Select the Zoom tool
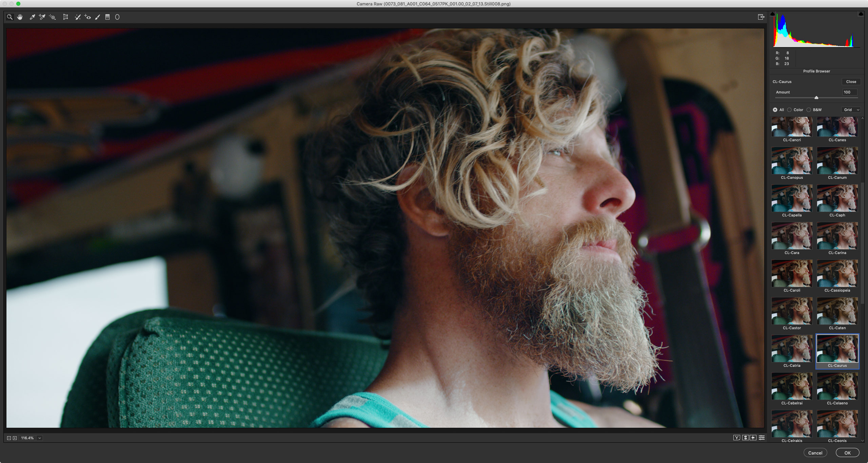Screen dimensions: 868x463 point(9,17)
